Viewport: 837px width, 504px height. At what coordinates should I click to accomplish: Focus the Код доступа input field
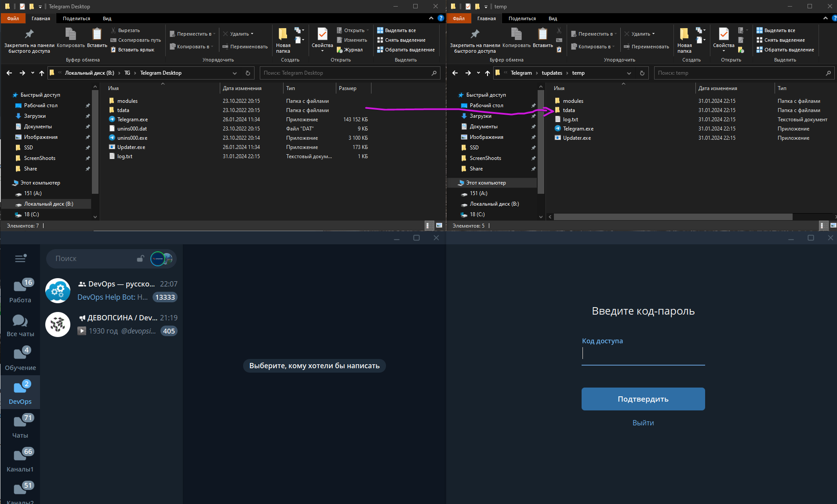[643, 354]
